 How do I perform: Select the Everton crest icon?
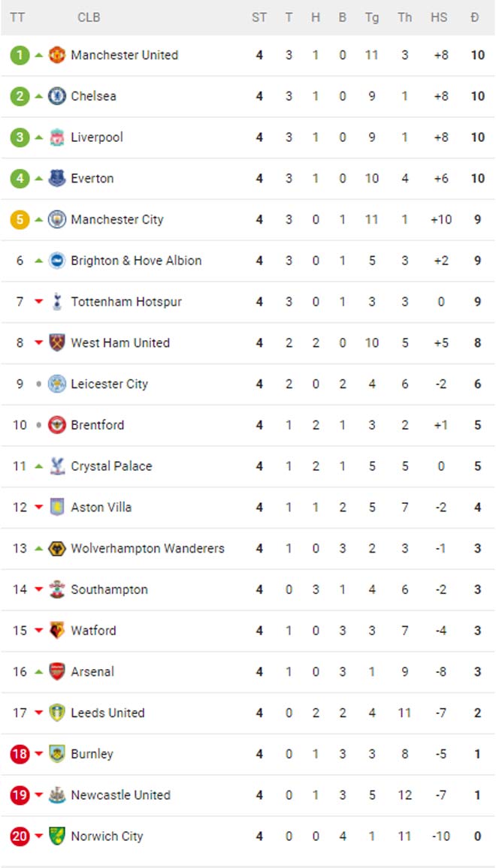57,178
